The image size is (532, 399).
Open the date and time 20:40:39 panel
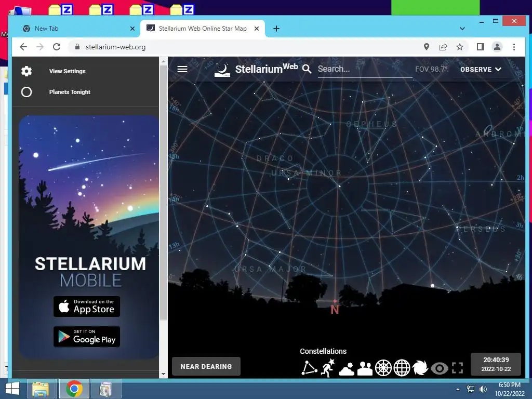click(496, 364)
